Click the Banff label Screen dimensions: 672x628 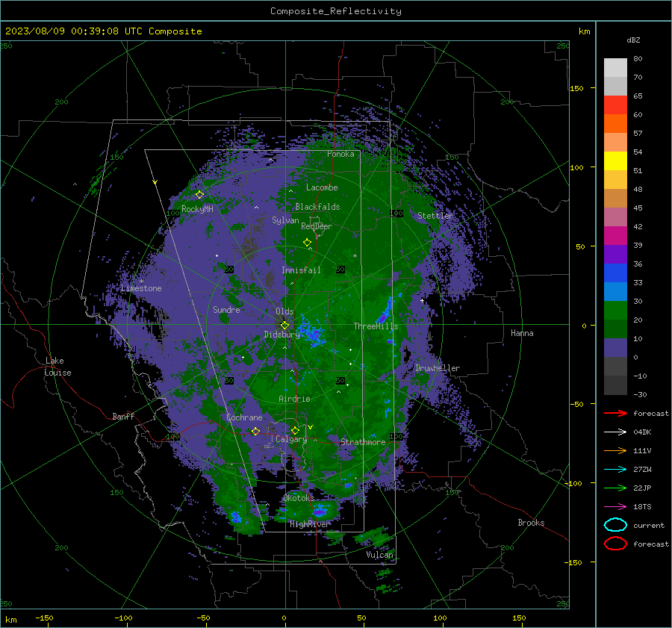coord(123,416)
